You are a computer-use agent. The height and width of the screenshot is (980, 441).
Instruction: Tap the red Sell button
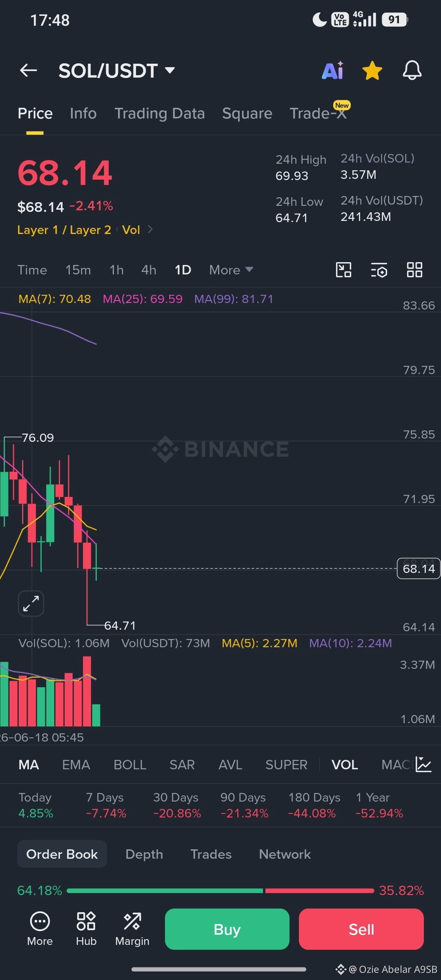[361, 929]
